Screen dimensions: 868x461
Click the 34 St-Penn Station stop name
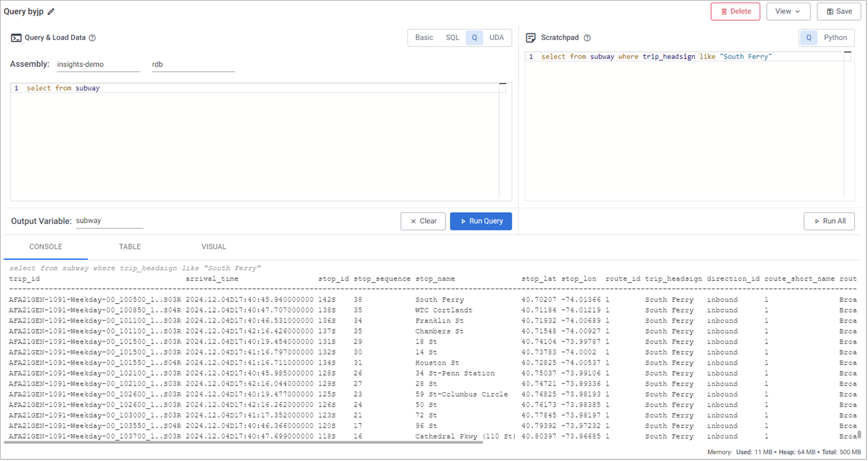[x=455, y=374]
